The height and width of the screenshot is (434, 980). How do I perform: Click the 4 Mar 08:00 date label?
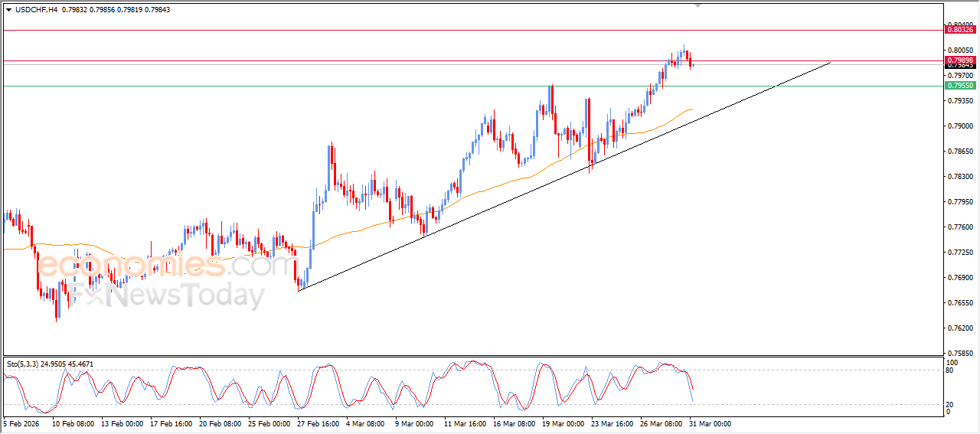coord(365,423)
